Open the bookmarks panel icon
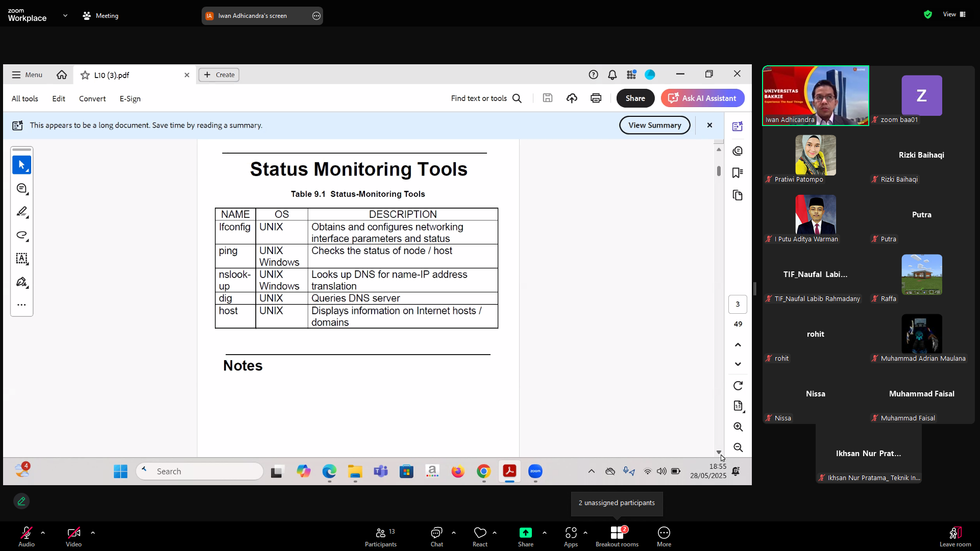This screenshot has width=980, height=551. click(x=738, y=173)
